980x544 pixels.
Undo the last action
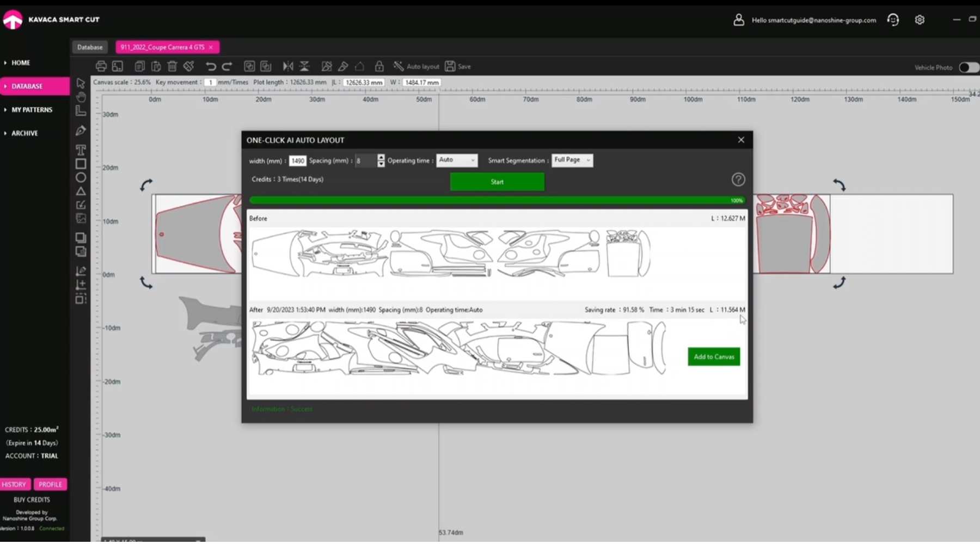pyautogui.click(x=211, y=66)
